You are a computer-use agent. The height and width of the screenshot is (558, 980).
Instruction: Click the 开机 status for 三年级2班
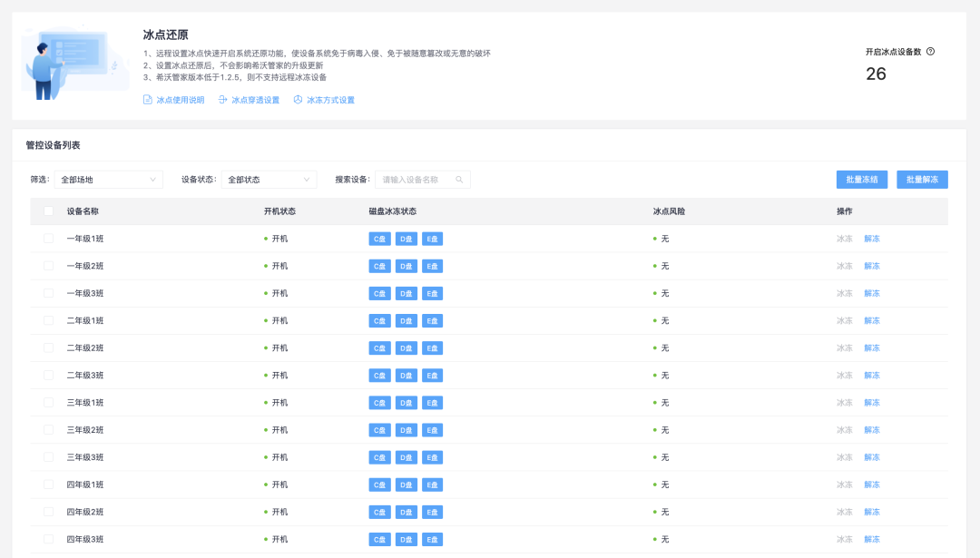(276, 430)
